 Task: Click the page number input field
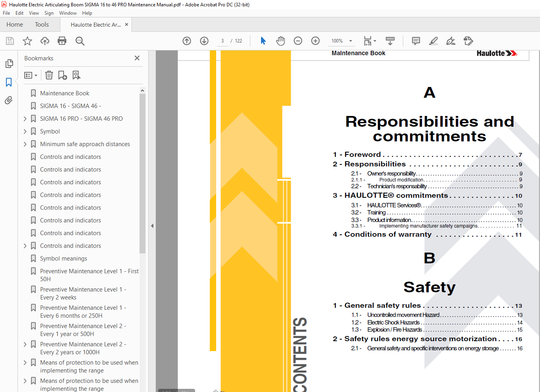click(223, 41)
